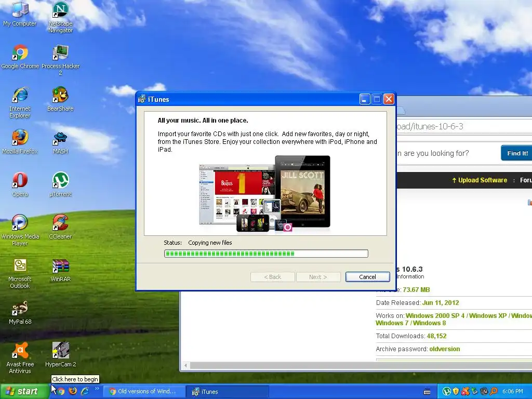Click the orange magnifier tray icon
532x399 pixels.
tap(494, 391)
